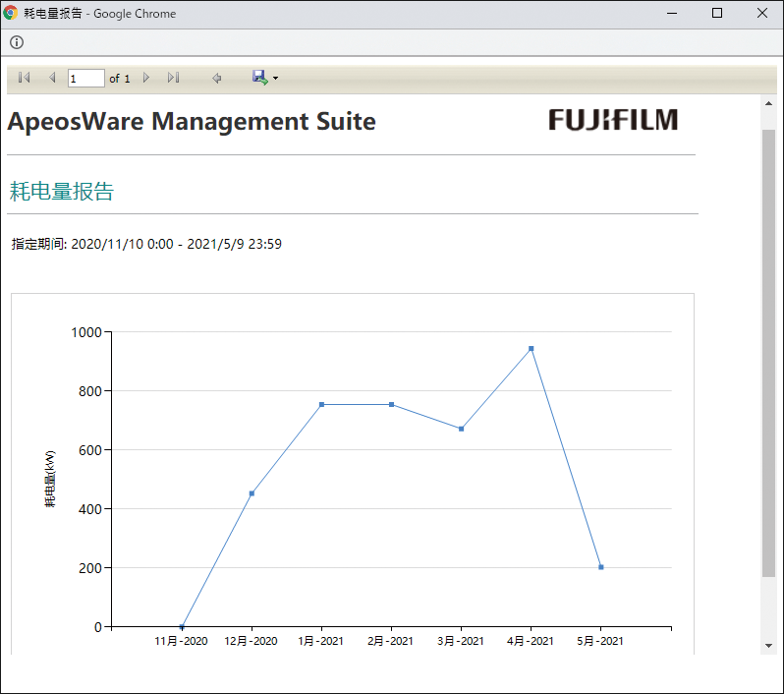Click the 3月-2021 data point marker
The width and height of the screenshot is (784, 694).
pyautogui.click(x=461, y=429)
